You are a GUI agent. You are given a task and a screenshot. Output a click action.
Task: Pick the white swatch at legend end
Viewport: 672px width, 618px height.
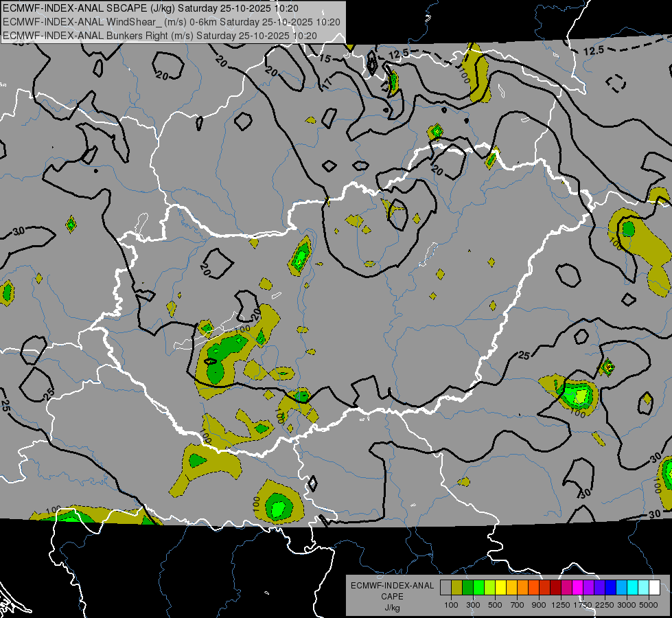[654, 588]
